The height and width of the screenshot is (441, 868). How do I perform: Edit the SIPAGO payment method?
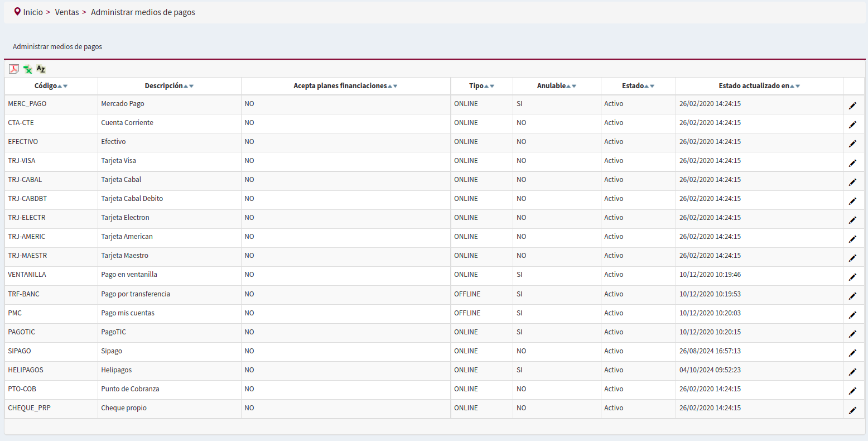852,353
